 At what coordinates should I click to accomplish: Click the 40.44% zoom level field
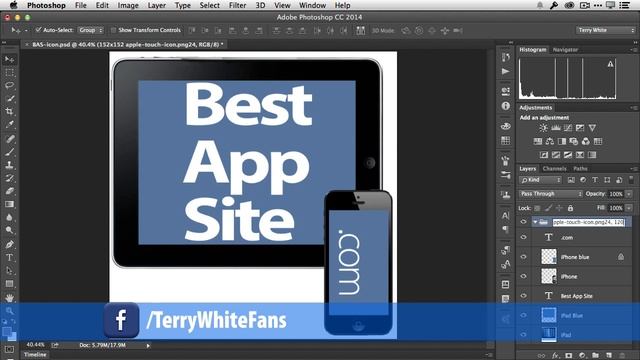pyautogui.click(x=36, y=345)
